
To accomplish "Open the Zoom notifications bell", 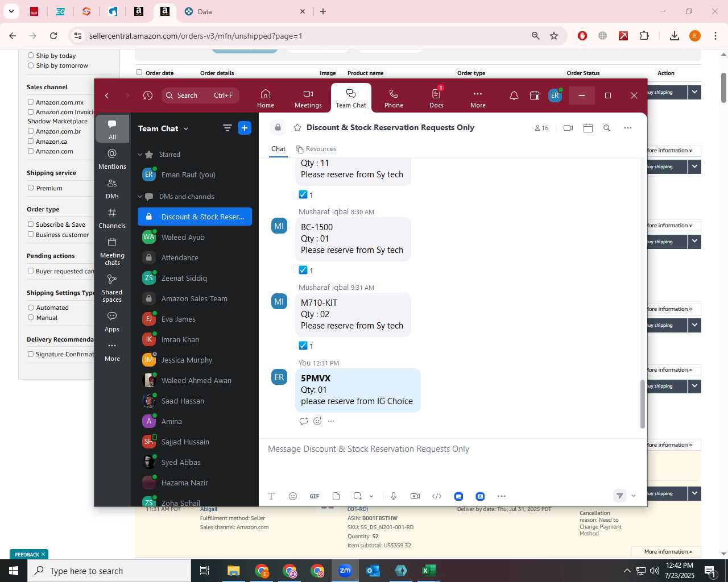I will [x=514, y=95].
